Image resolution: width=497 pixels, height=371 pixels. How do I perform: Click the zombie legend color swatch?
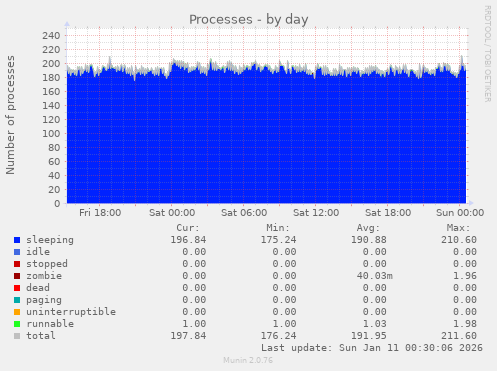tap(17, 276)
